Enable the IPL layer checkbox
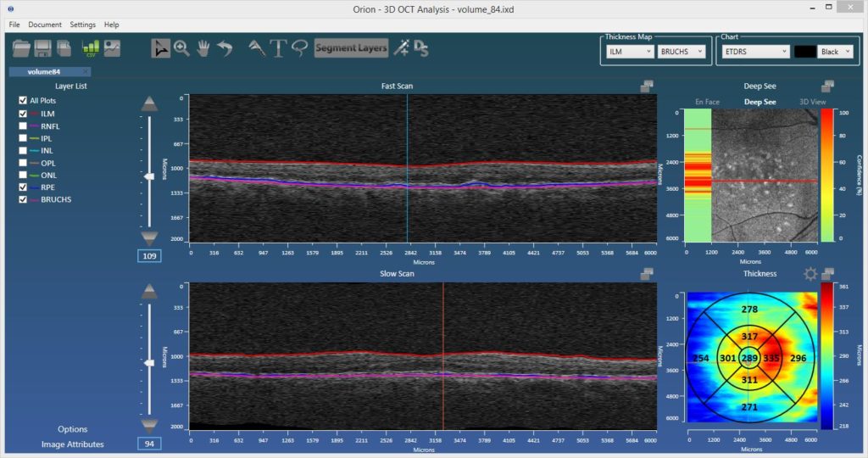Image resolution: width=868 pixels, height=458 pixels. pyautogui.click(x=23, y=138)
